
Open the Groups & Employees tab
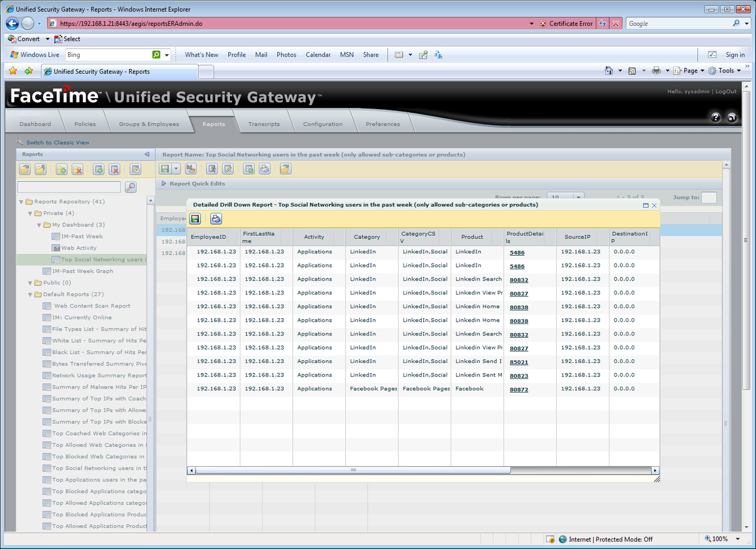(149, 124)
